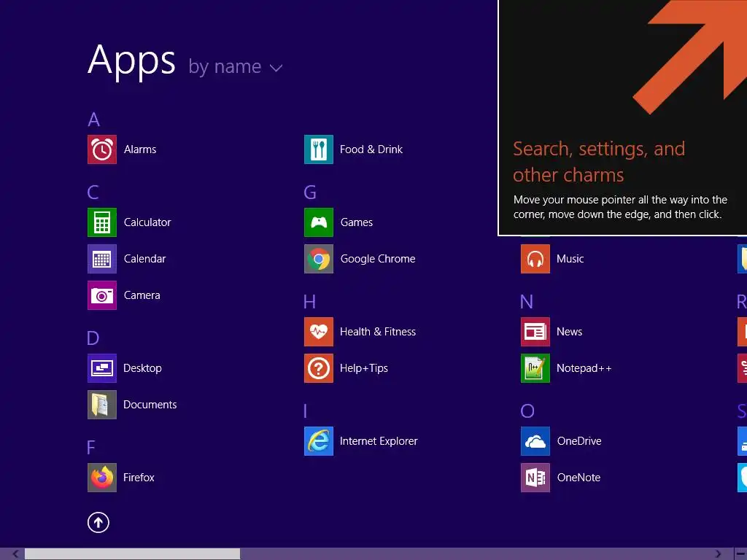Image resolution: width=747 pixels, height=560 pixels.
Task: Select the letter G group header
Action: pyautogui.click(x=310, y=192)
